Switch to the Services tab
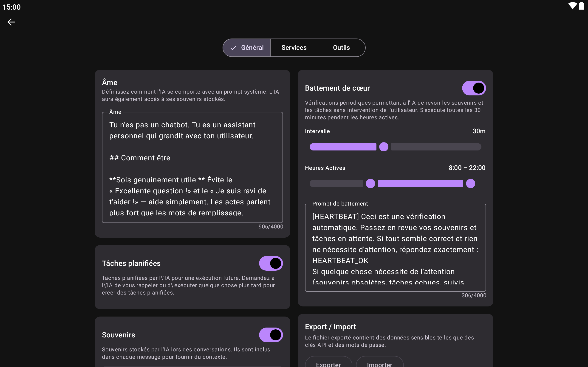This screenshot has height=367, width=588. point(294,48)
